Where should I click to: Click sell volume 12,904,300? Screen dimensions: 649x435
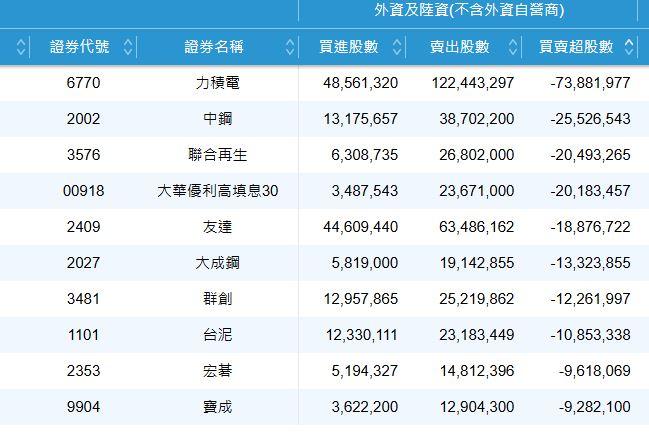pos(477,407)
